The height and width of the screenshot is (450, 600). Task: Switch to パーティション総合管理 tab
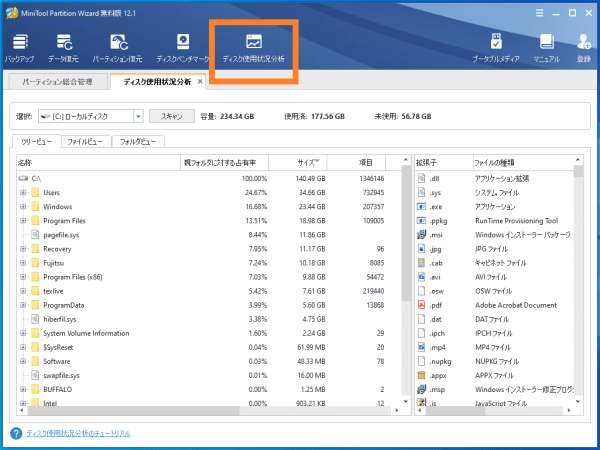[58, 82]
